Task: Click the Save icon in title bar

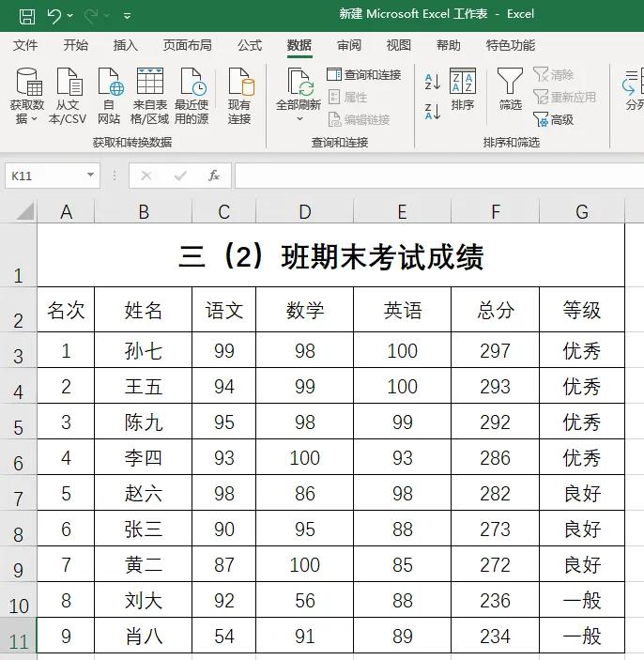Action: (x=27, y=16)
